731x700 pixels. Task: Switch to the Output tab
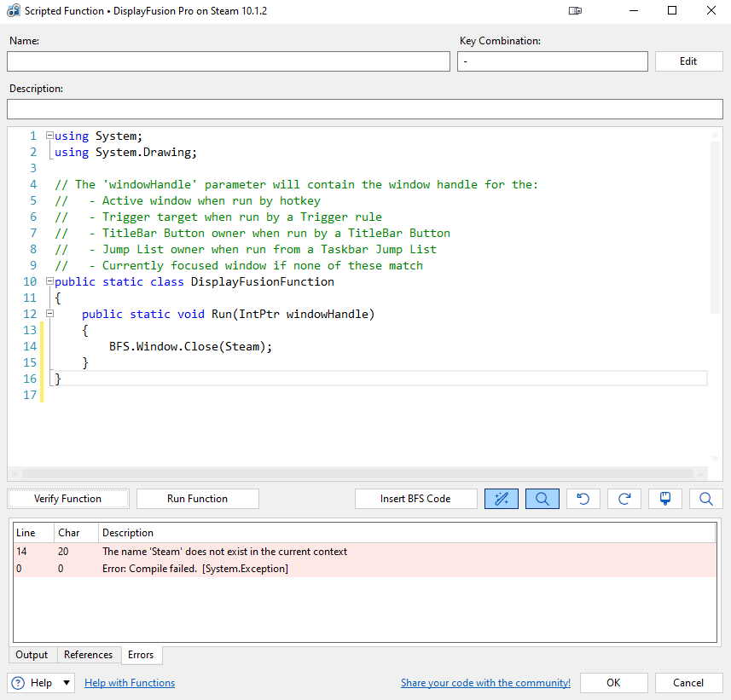[32, 655]
